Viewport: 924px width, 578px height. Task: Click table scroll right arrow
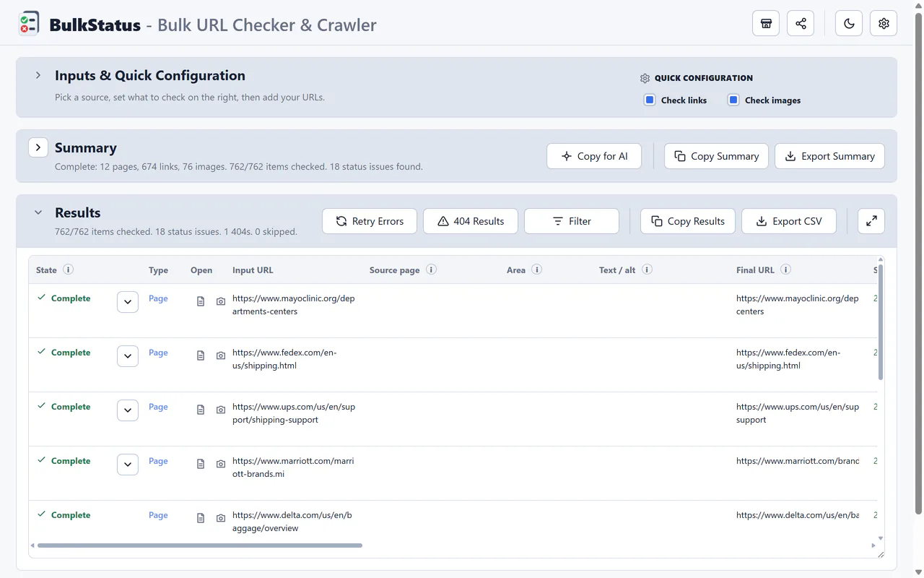click(x=873, y=545)
